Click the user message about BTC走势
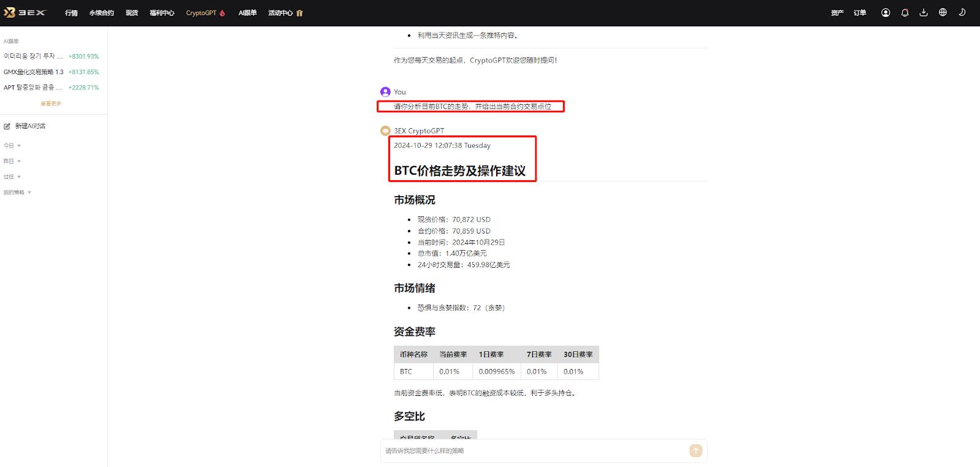980x467 pixels. pyautogui.click(x=472, y=107)
